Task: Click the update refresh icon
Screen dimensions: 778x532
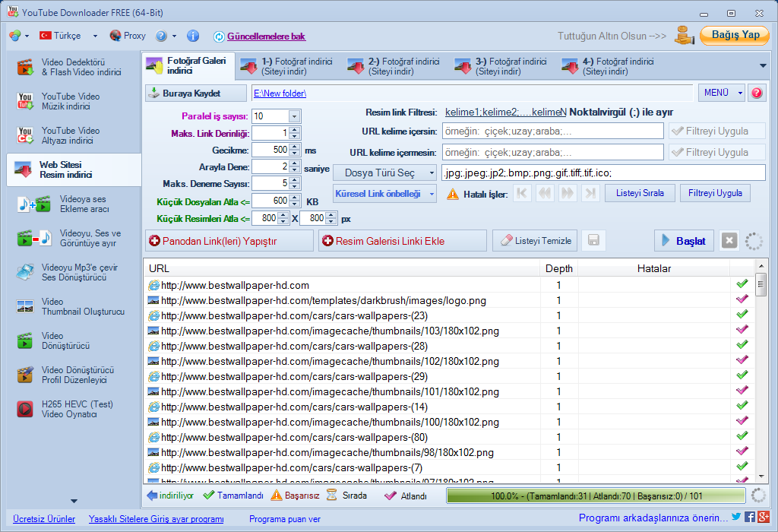Action: [x=219, y=36]
